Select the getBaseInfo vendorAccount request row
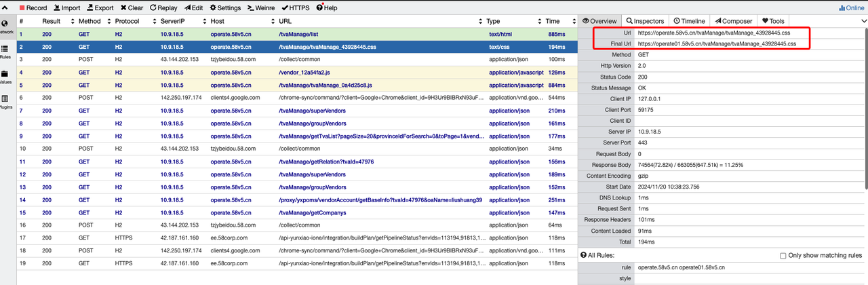868x285 pixels. tap(296, 200)
